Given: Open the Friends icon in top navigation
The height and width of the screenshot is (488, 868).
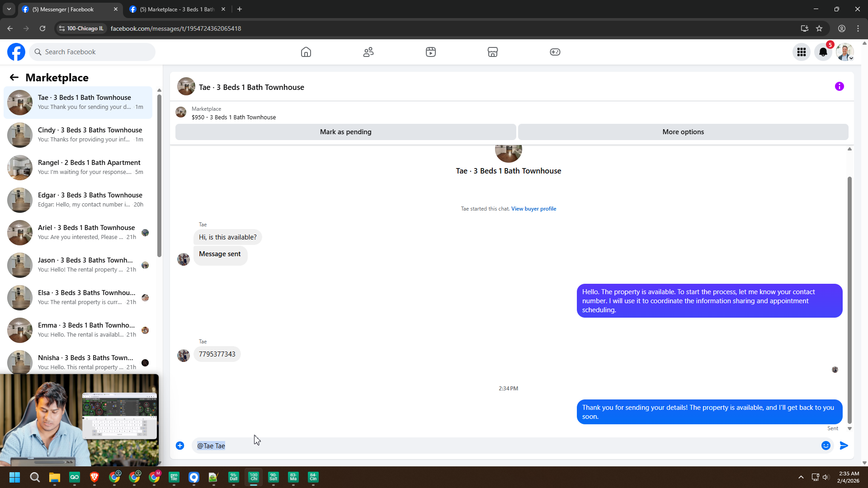Looking at the screenshot, I should point(368,52).
